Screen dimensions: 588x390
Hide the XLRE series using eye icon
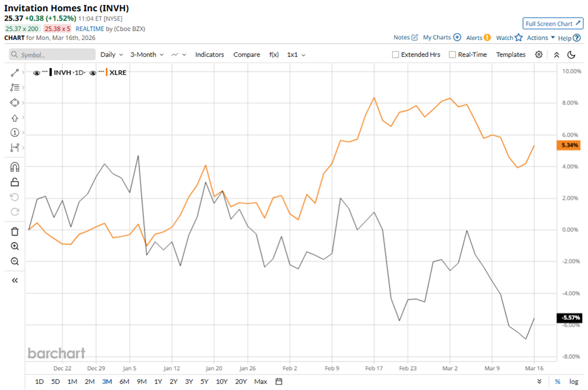tap(93, 73)
